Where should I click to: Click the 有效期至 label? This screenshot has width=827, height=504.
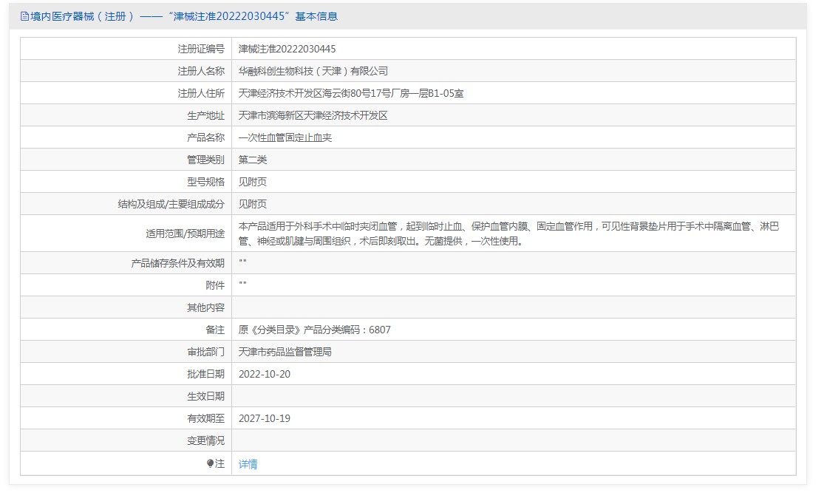point(205,418)
